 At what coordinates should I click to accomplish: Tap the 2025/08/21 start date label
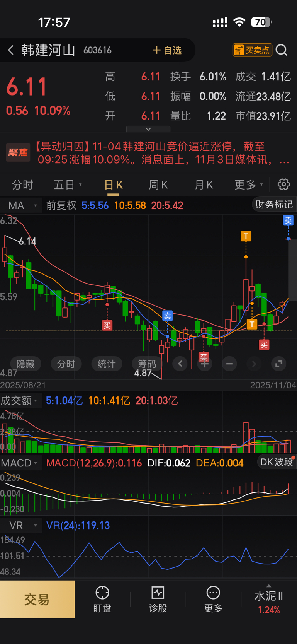(x=23, y=385)
